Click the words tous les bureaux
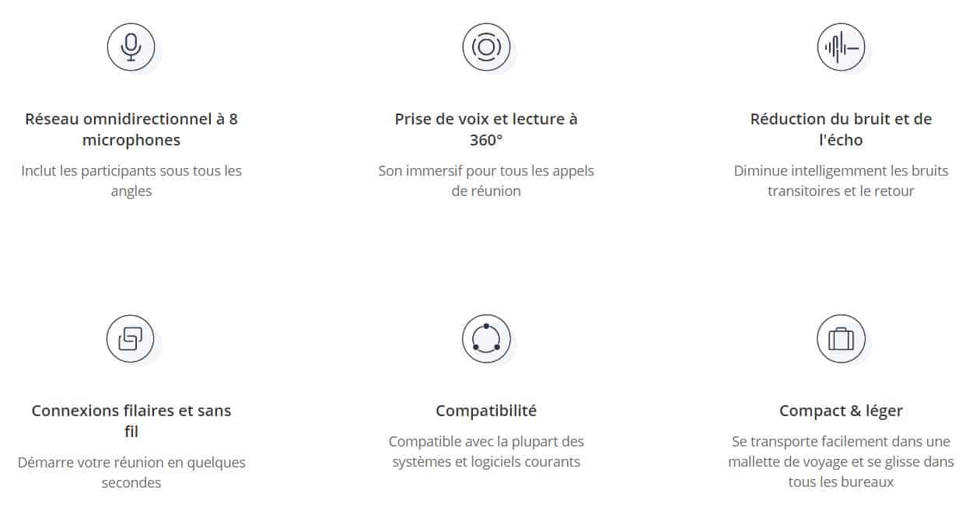Image resolution: width=980 pixels, height=525 pixels. [841, 482]
